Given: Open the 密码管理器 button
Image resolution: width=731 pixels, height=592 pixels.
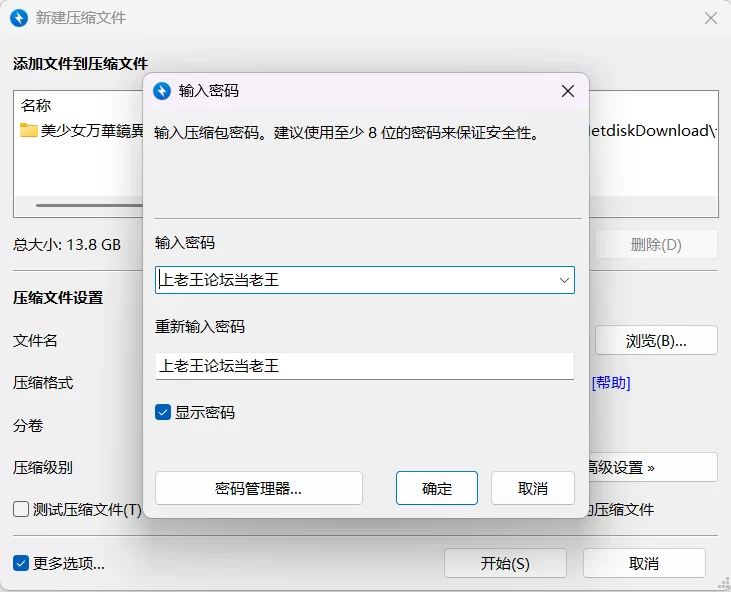Looking at the screenshot, I should coord(259,488).
